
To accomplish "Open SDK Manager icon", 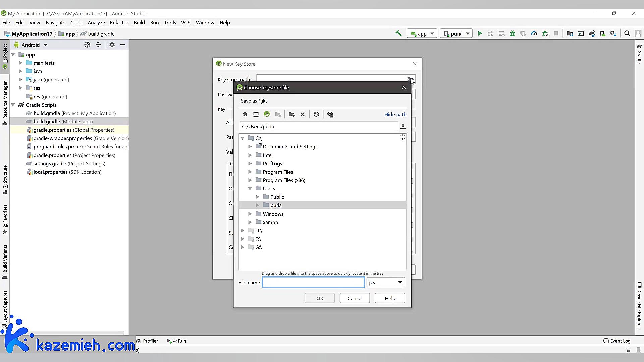I will pos(613,33).
